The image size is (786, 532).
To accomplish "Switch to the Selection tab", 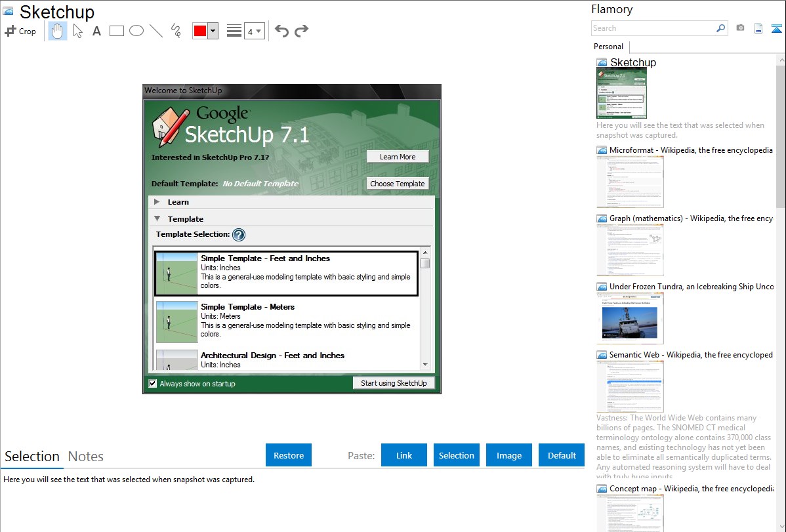I will point(32,457).
